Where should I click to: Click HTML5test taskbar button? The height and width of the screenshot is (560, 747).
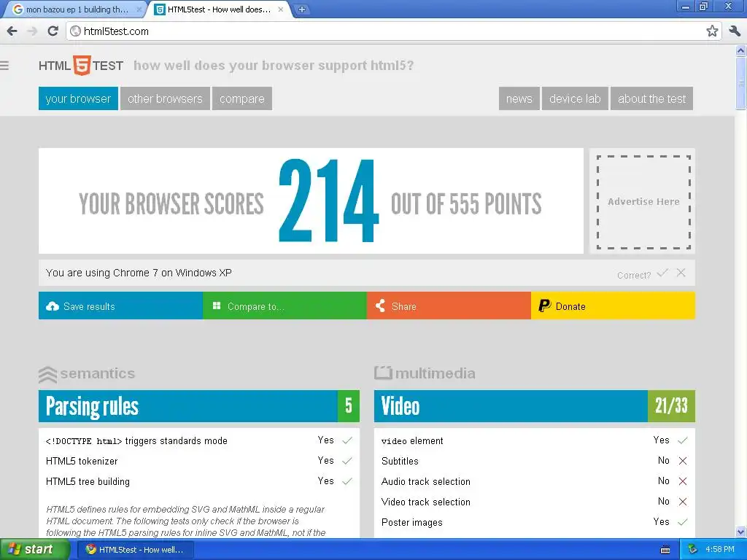135,550
